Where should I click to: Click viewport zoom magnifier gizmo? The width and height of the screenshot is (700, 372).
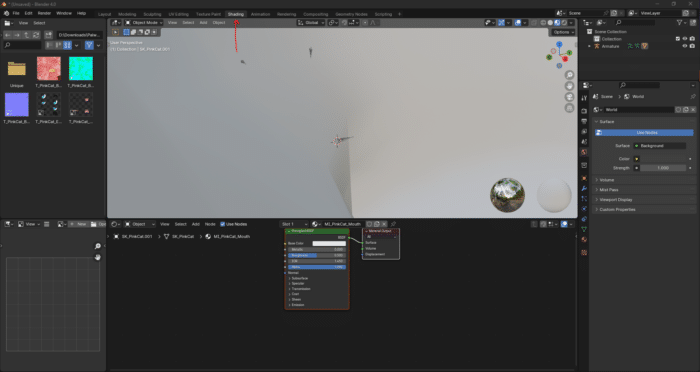569,75
